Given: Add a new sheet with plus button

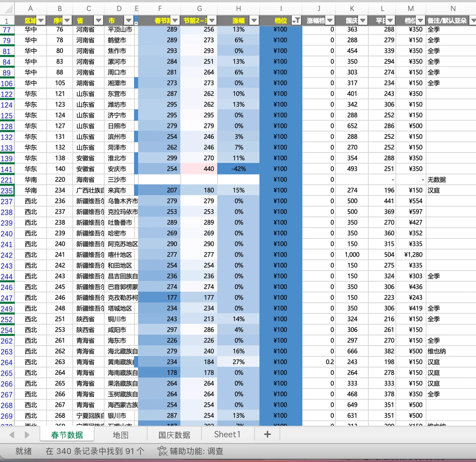Looking at the screenshot, I should click(x=267, y=435).
